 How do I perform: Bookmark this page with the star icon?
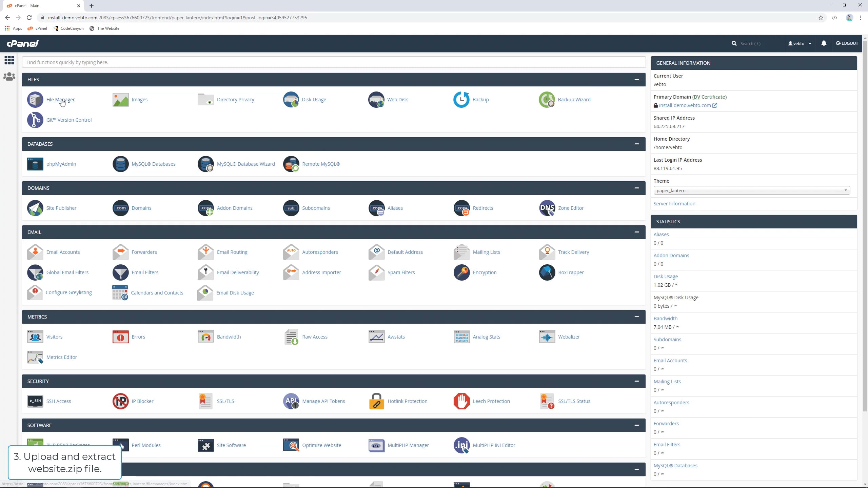point(821,18)
